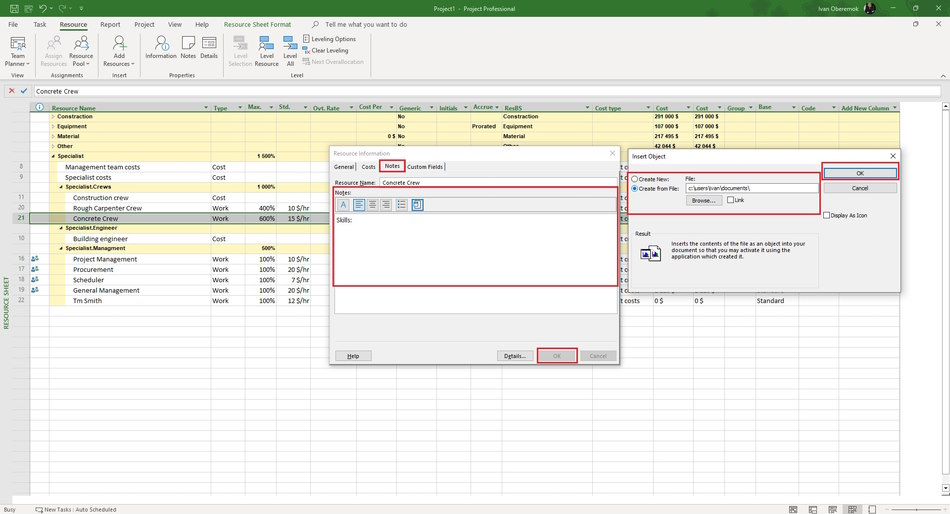Center the note text
Viewport: 950px width, 514px height.
coord(373,205)
